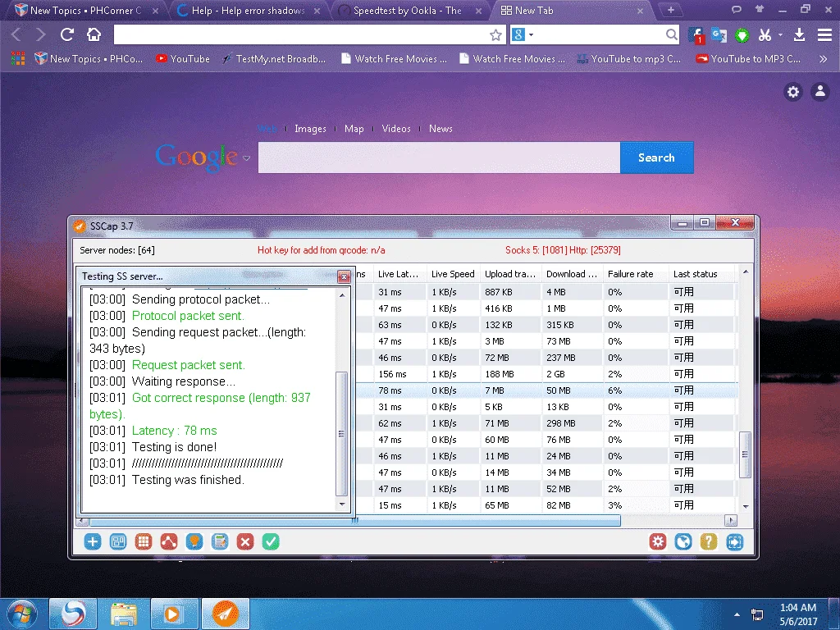
Task: Select the Map search category
Action: [354, 129]
